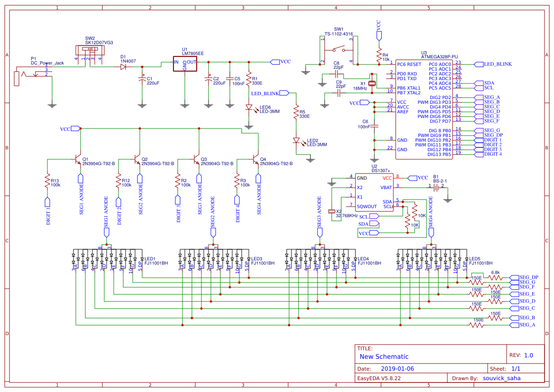
Task: Click transistor Q2 2N3904G symbol
Action: tap(137, 159)
